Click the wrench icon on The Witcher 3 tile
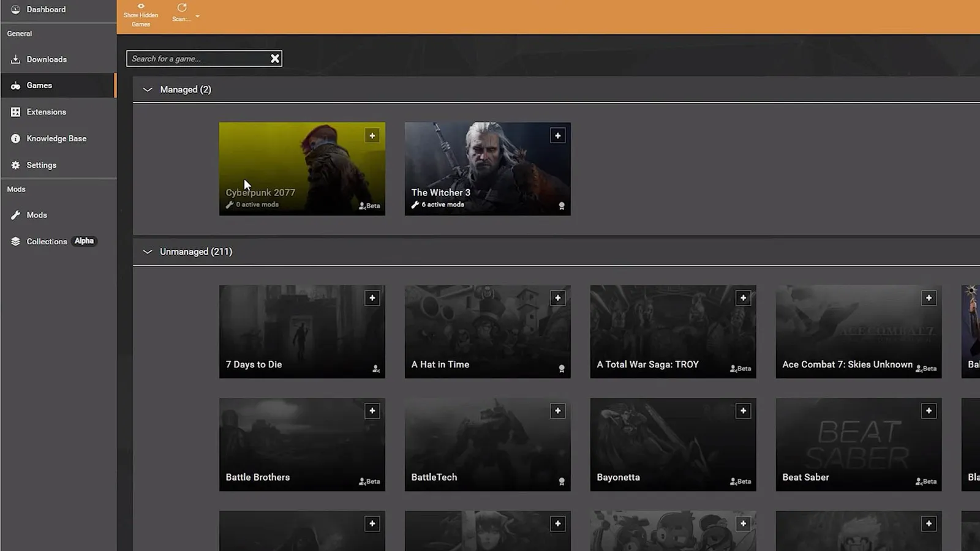 coord(415,205)
